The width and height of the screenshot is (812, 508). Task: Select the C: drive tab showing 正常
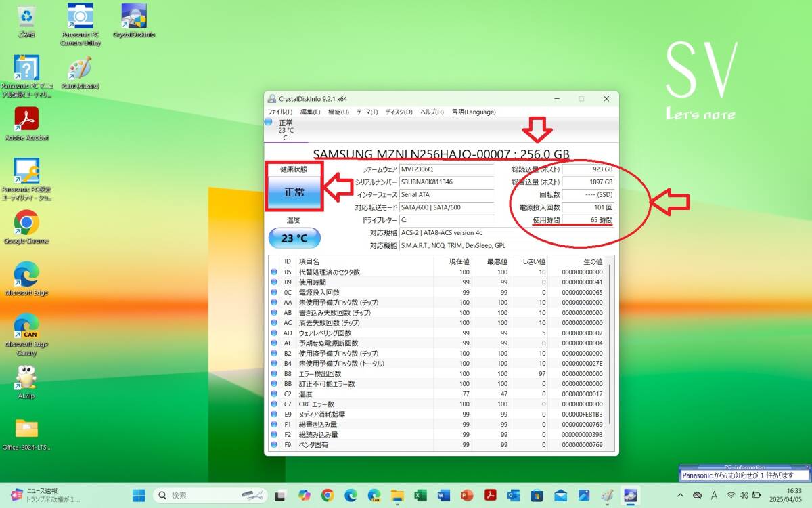pos(286,130)
